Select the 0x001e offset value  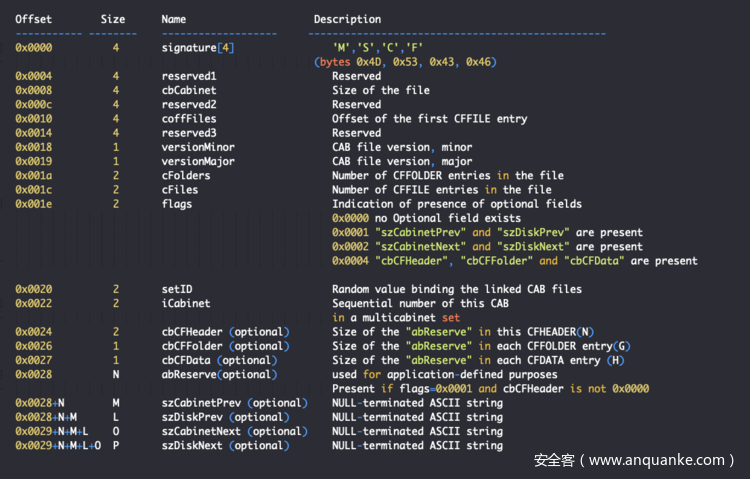[34, 204]
